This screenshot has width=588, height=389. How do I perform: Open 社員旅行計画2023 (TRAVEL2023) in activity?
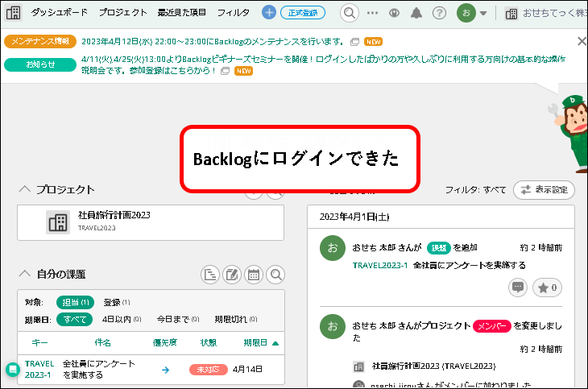tap(433, 366)
